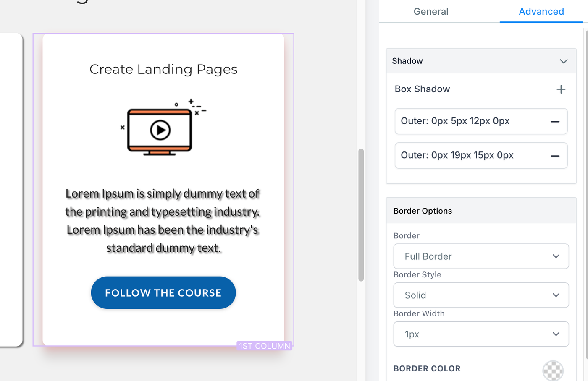Select the Advanced tab
588x381 pixels.
tap(541, 12)
